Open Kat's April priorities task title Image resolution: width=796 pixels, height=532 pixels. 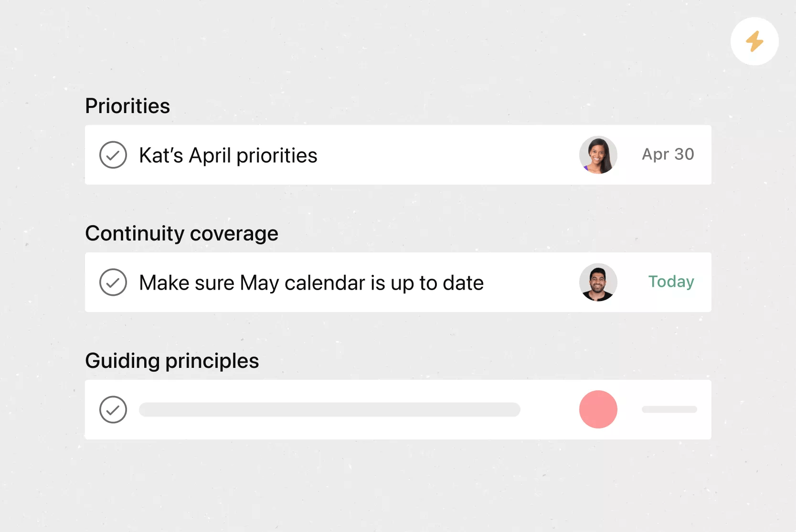[228, 156]
